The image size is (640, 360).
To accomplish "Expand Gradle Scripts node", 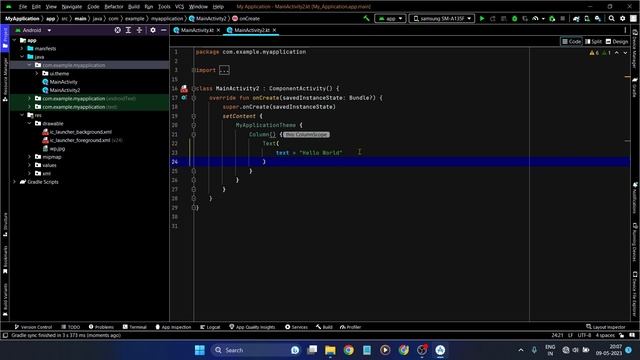I will point(15,182).
